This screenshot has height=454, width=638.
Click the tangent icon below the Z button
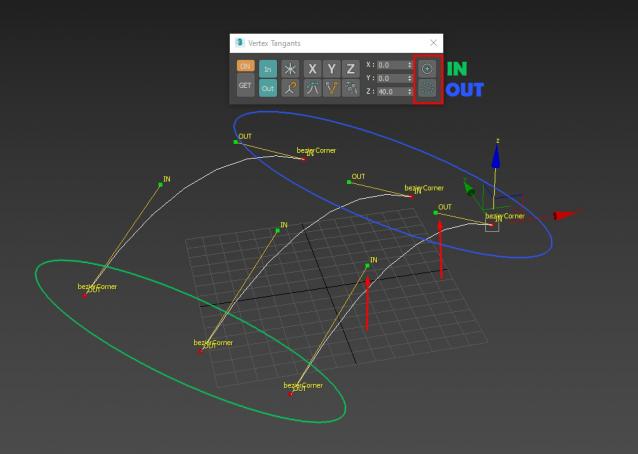pos(351,88)
